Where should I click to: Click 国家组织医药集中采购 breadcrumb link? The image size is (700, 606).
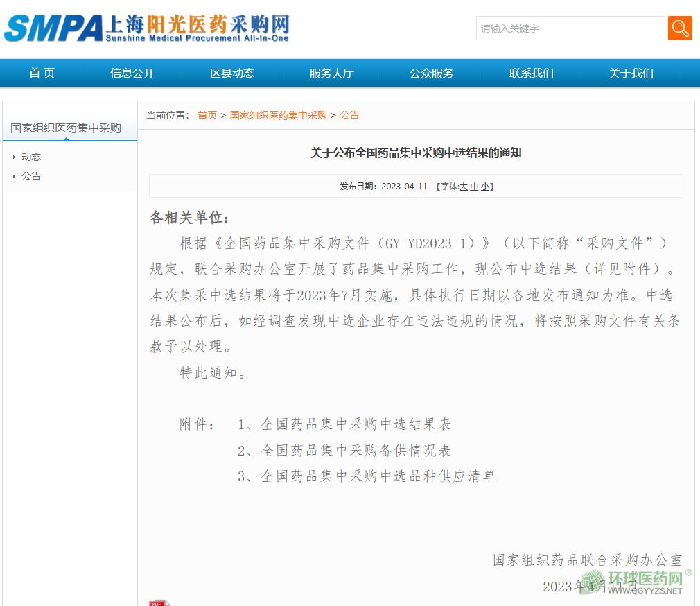pos(278,115)
